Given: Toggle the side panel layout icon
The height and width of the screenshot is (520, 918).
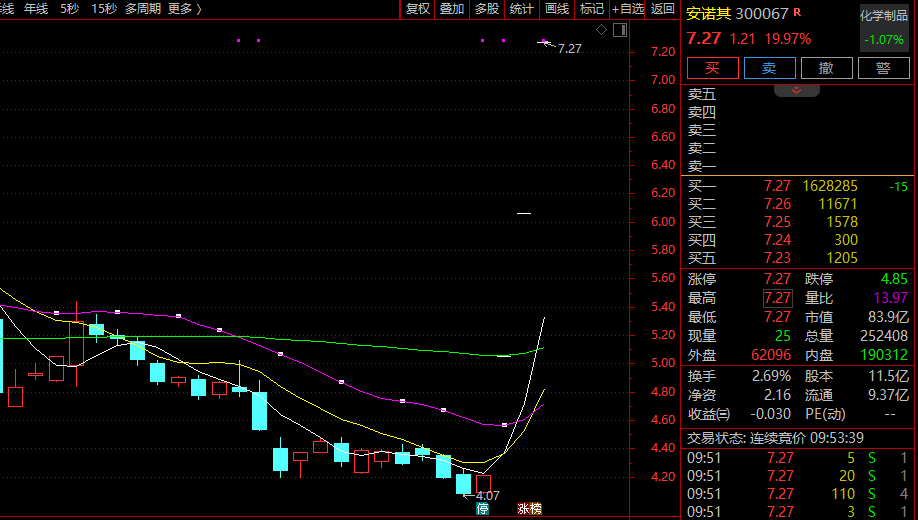Looking at the screenshot, I should tap(619, 30).
